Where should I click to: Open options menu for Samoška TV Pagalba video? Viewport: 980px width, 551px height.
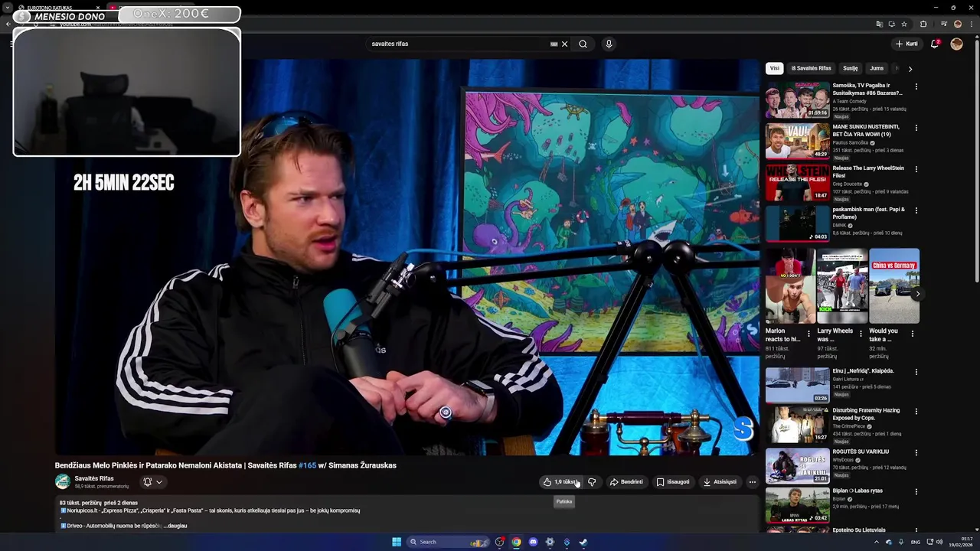point(916,86)
